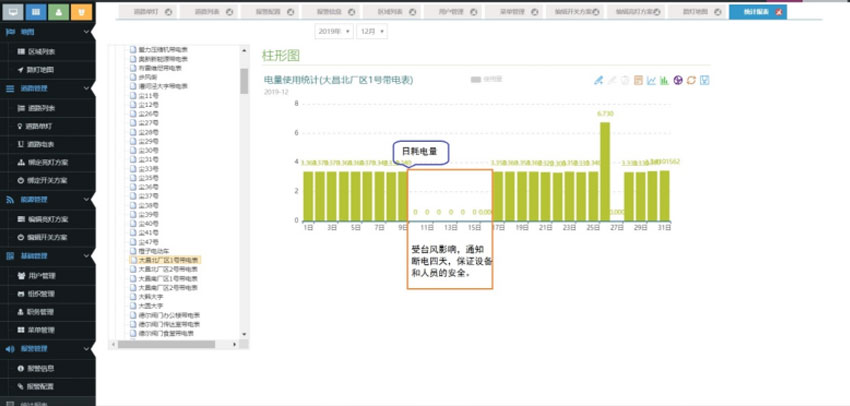
Task: Click the chart refresh/restore icon
Action: click(x=691, y=80)
